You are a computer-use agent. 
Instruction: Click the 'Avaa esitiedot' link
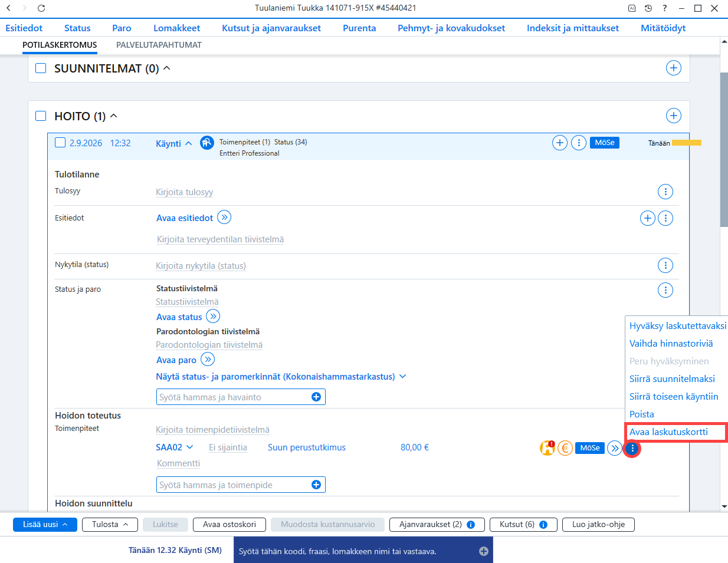click(185, 218)
